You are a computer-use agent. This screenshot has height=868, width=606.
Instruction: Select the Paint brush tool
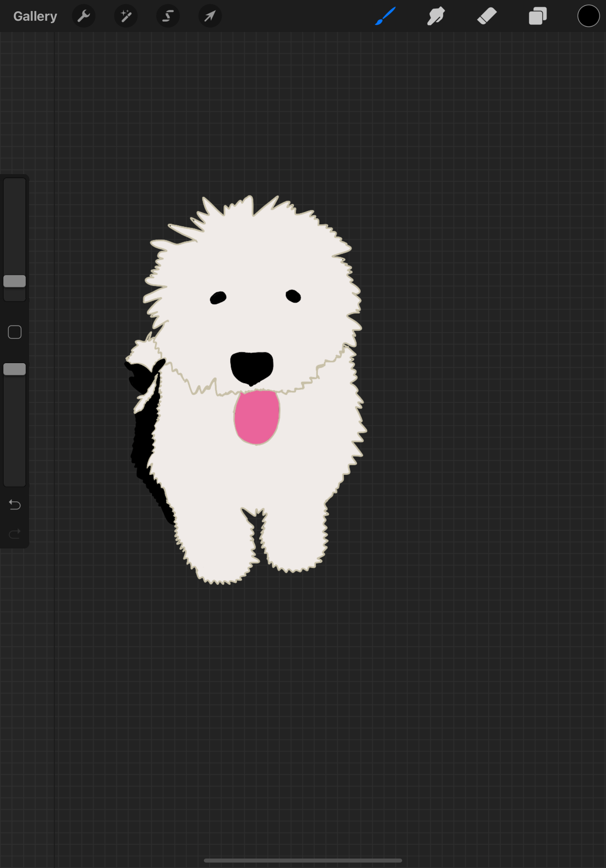point(385,16)
